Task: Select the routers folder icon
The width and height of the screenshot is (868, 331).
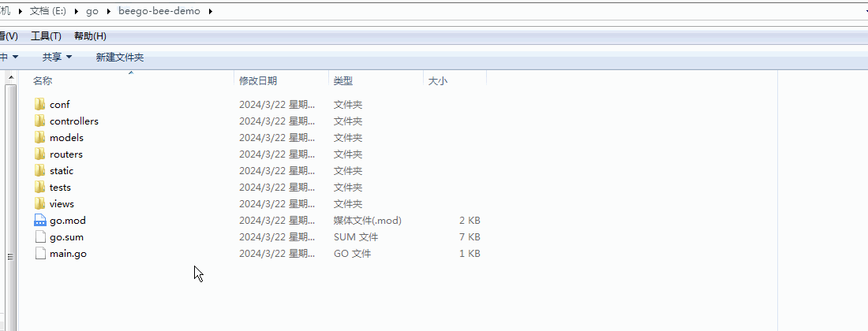Action: point(39,154)
